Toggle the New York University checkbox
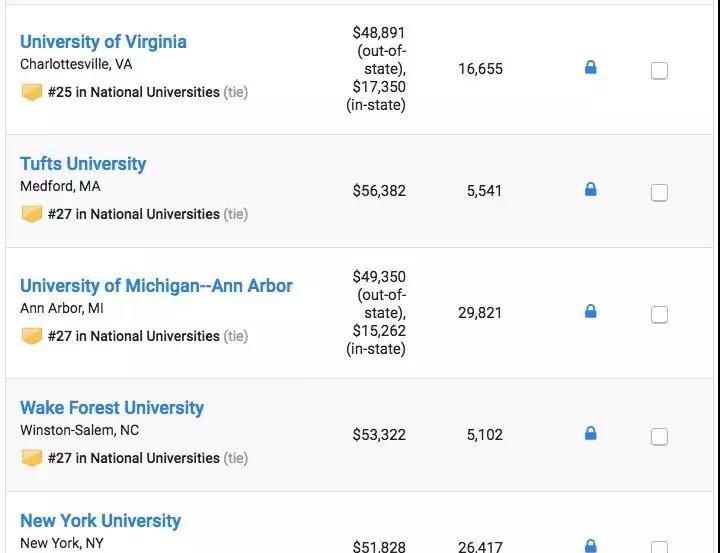The width and height of the screenshot is (720, 553). 659,547
